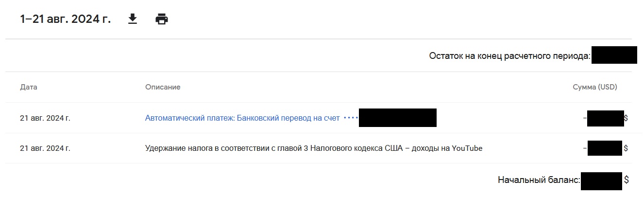Click the hidden tax withholding amount

(605, 148)
